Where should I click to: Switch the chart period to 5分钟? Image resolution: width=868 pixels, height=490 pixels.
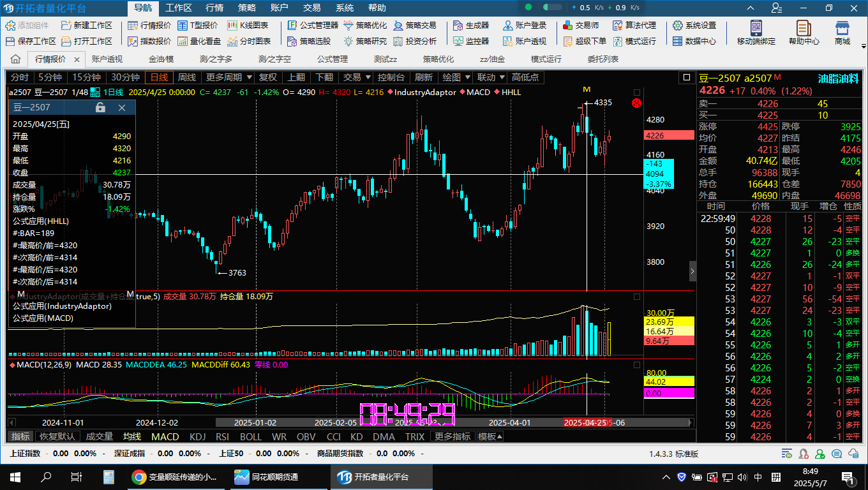coord(49,77)
